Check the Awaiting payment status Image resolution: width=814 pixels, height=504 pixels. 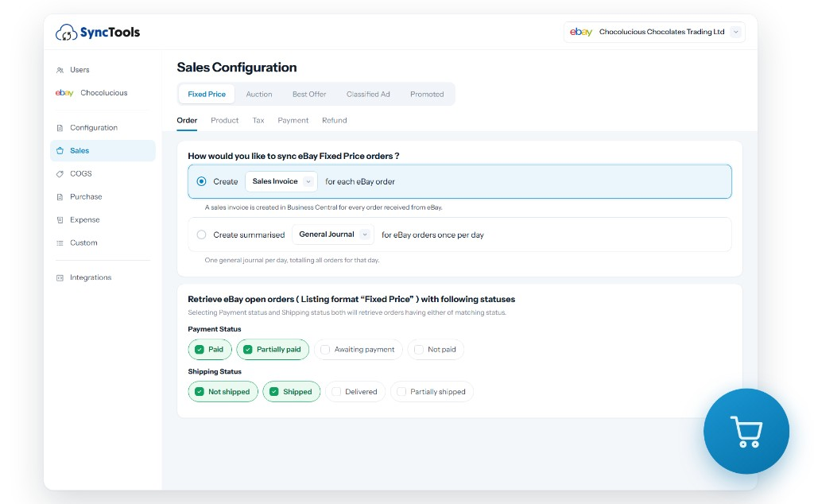[x=325, y=349]
